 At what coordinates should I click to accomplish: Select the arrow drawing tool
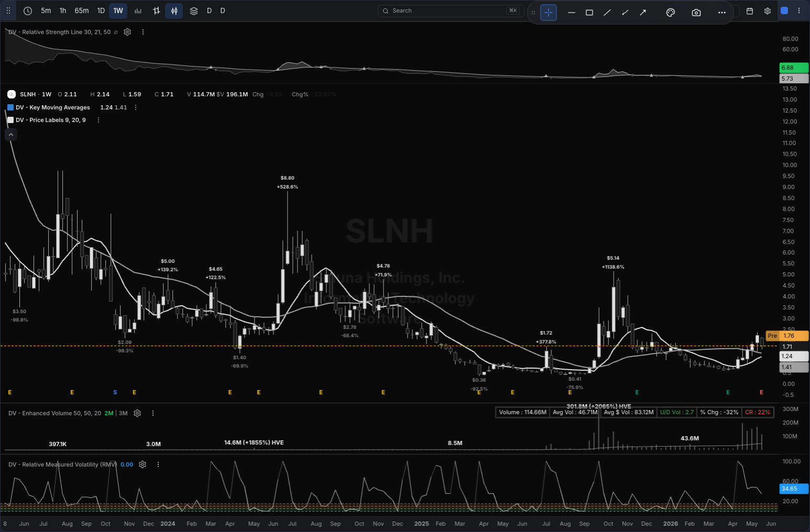(643, 13)
